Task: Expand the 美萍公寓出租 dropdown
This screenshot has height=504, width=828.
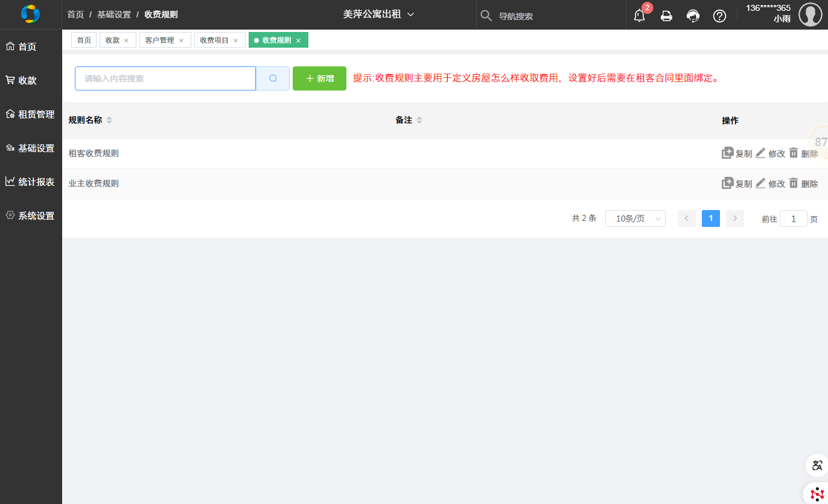Action: (378, 14)
